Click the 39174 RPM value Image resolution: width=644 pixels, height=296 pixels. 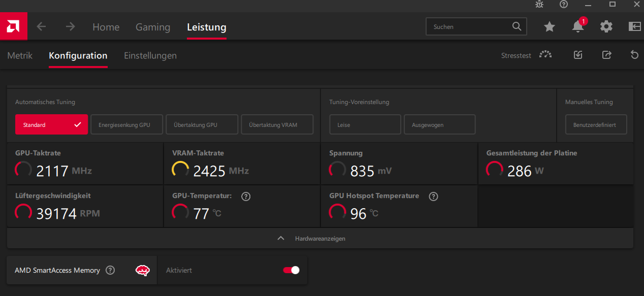[68, 213]
